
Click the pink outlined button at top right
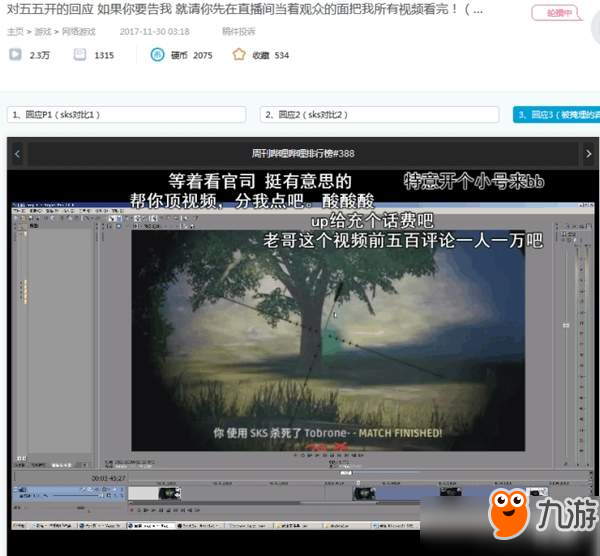557,13
